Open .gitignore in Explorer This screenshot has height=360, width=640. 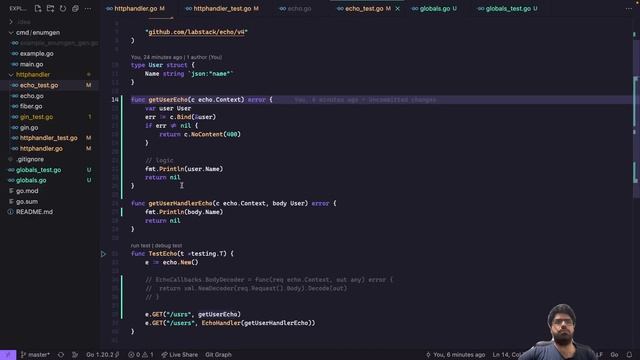pyautogui.click(x=30, y=159)
